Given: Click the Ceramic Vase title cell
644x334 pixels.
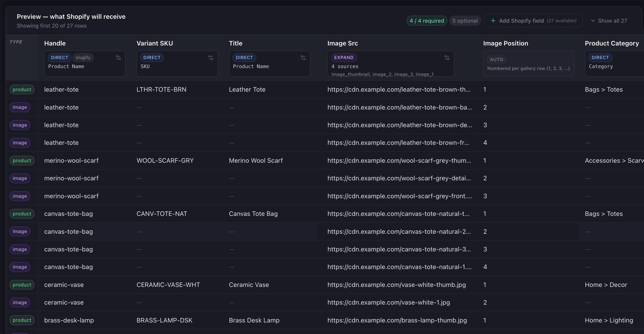Looking at the screenshot, I should tap(249, 284).
